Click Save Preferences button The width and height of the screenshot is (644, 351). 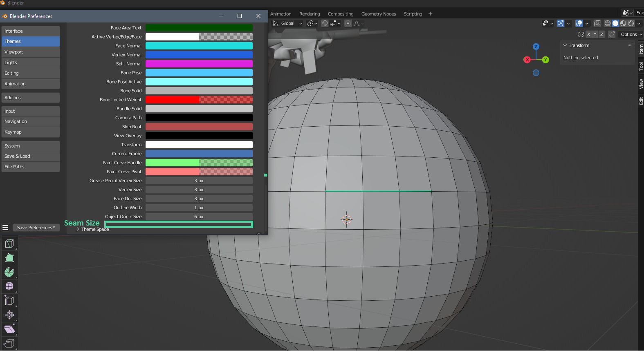(x=36, y=228)
